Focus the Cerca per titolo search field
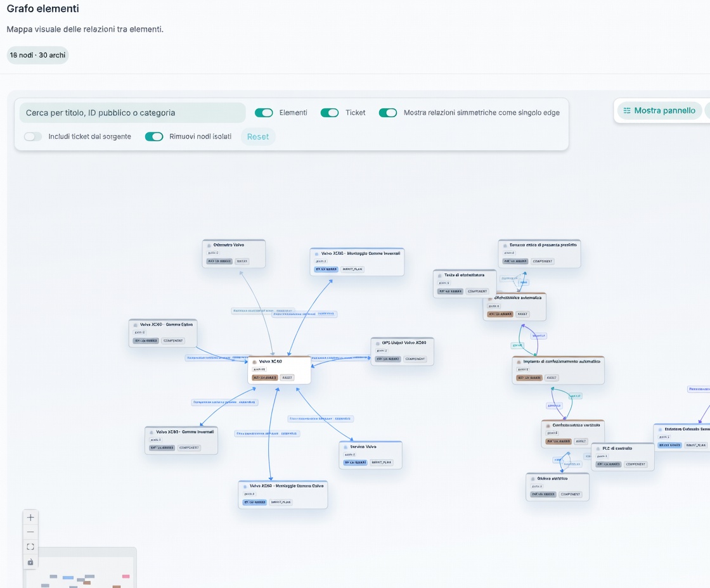 point(132,113)
